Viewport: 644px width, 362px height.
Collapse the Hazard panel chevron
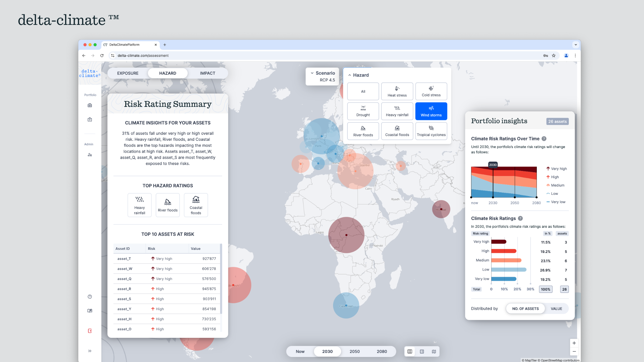pos(350,75)
